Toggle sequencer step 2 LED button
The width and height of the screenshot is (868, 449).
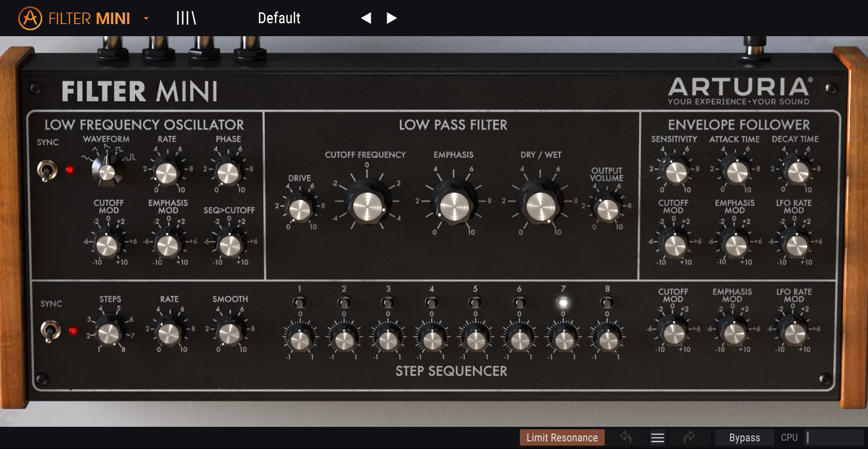344,302
